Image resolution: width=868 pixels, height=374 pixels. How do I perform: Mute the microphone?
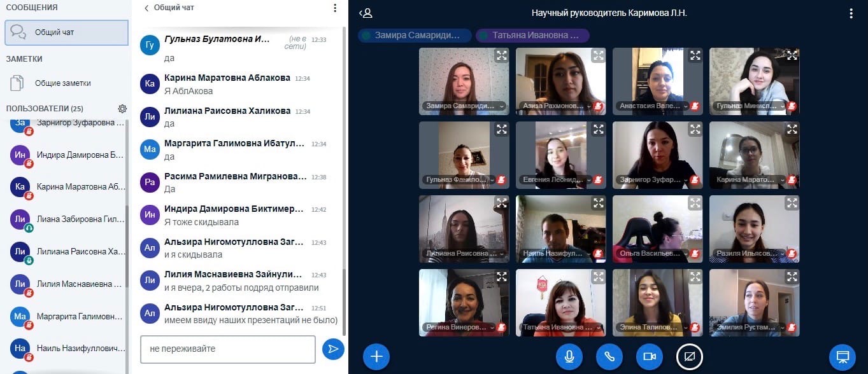point(569,357)
